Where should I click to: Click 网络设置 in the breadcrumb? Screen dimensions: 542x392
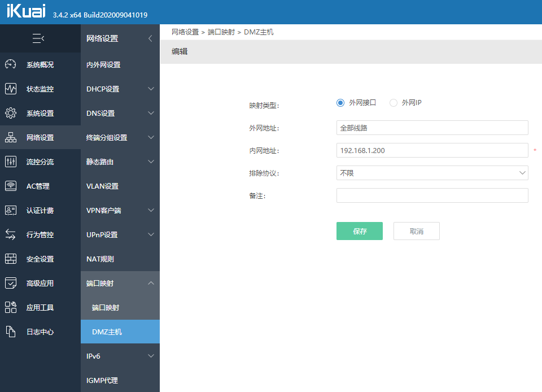185,32
